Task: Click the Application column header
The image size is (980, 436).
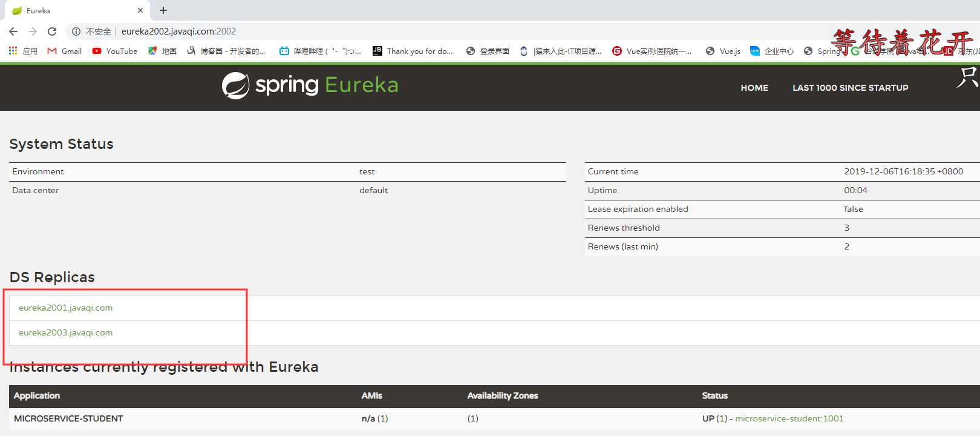Action: 37,395
